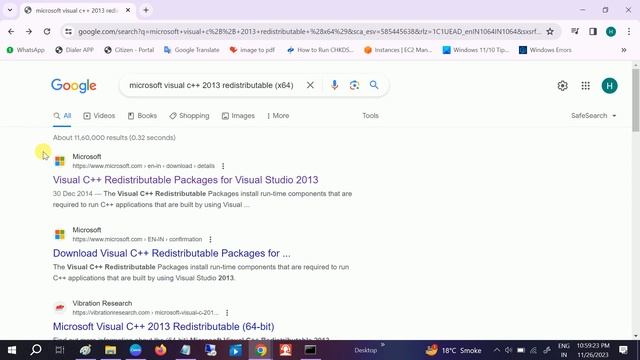The width and height of the screenshot is (640, 360).
Task: Open the weather widget 18°C Smoke
Action: [453, 350]
